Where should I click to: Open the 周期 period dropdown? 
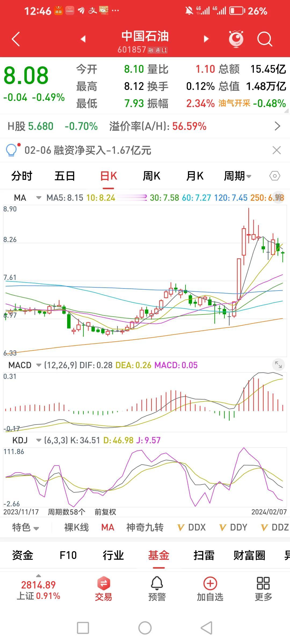pyautogui.click(x=238, y=176)
